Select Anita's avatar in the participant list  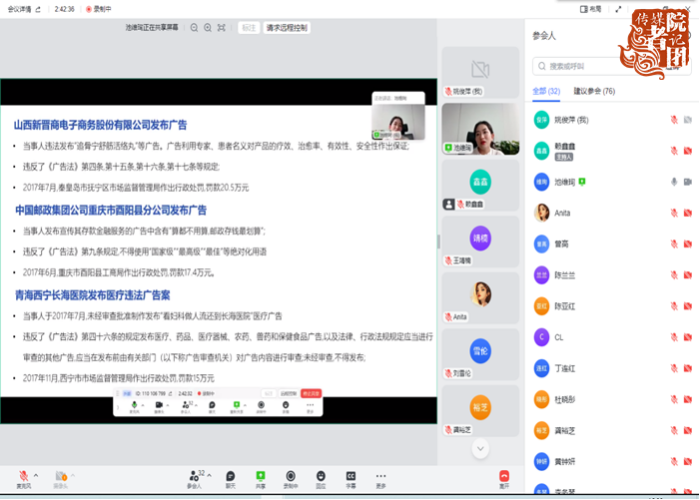tap(542, 213)
